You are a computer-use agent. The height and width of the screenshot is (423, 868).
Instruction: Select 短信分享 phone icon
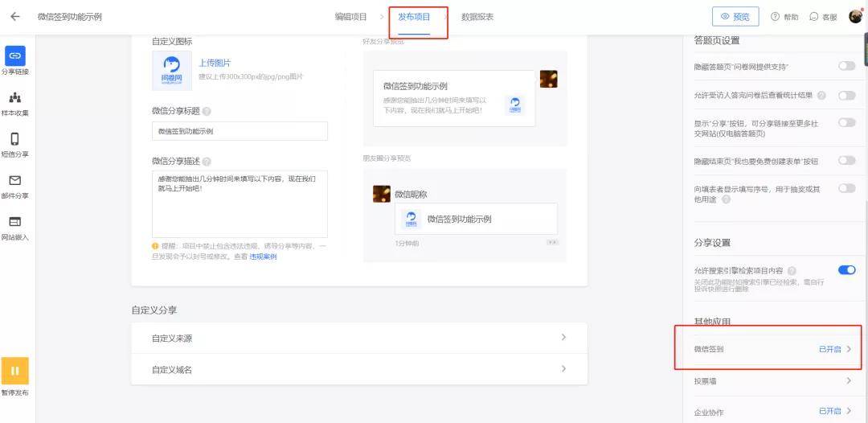point(15,139)
